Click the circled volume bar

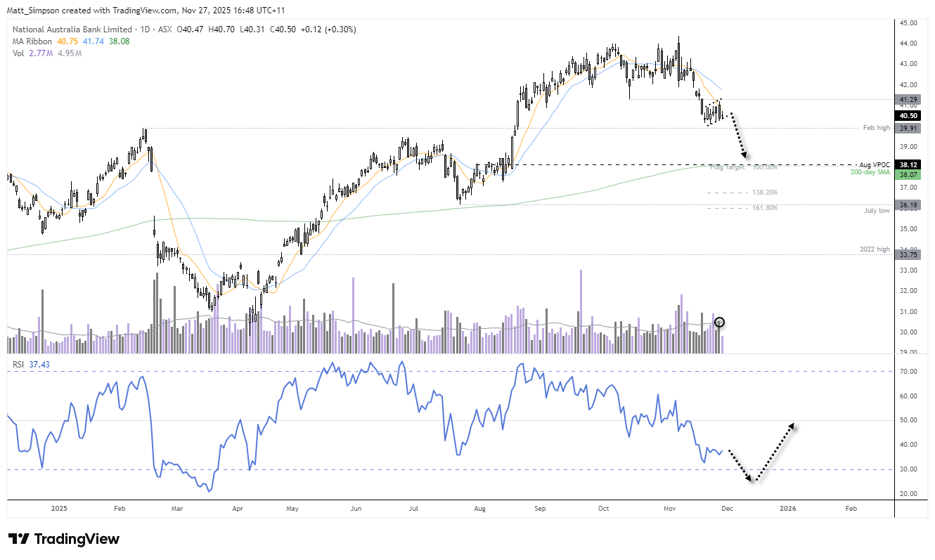(719, 323)
